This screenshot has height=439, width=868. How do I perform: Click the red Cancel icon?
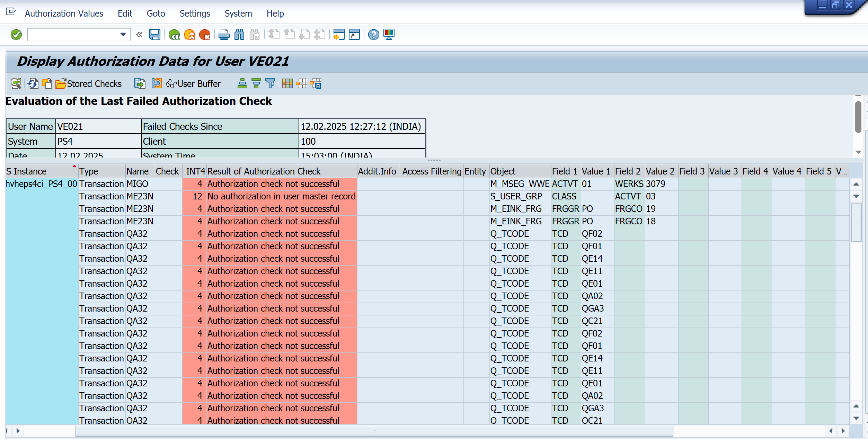tap(205, 35)
